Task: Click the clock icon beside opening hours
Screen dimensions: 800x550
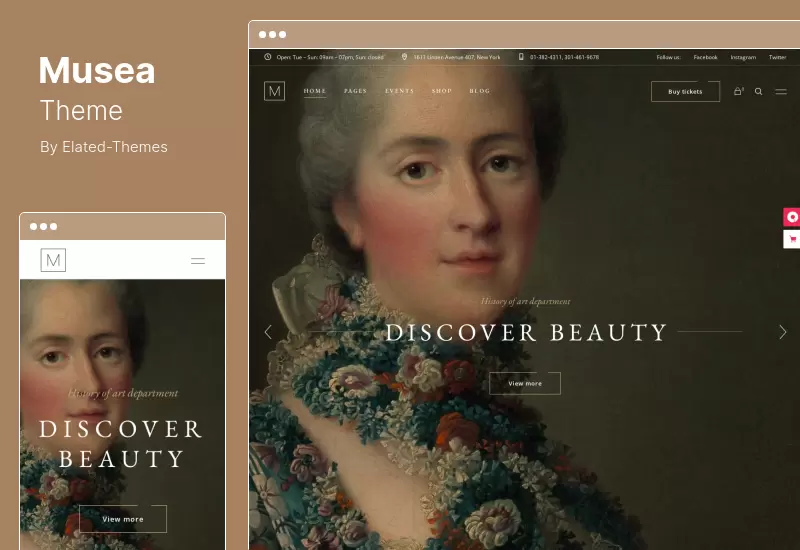Action: (x=268, y=57)
